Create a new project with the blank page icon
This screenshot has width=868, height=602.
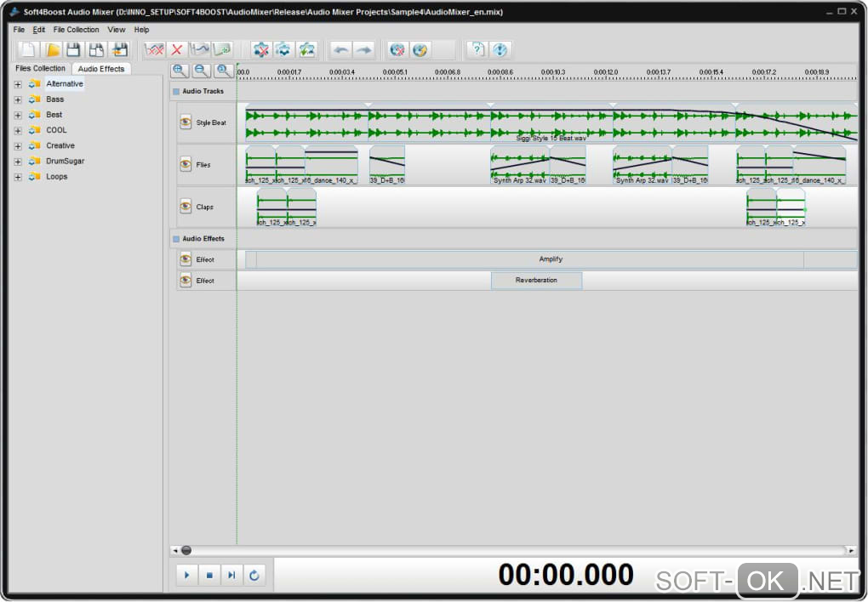(x=28, y=50)
